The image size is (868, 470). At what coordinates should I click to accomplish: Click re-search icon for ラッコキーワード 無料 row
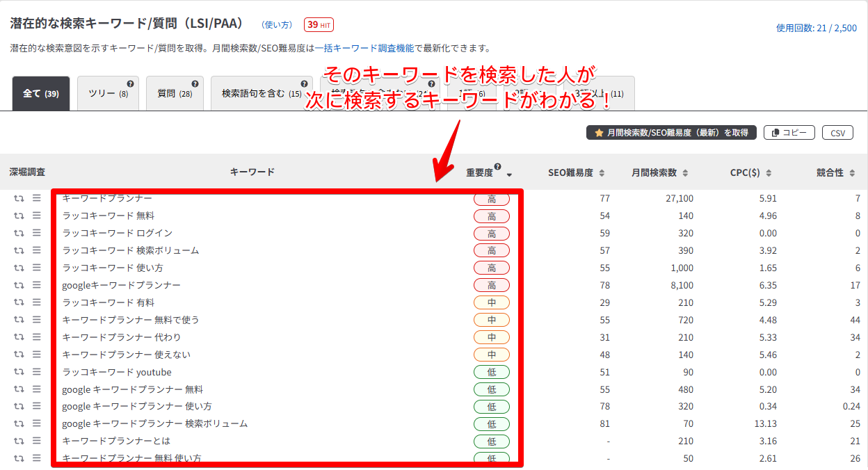click(x=19, y=216)
